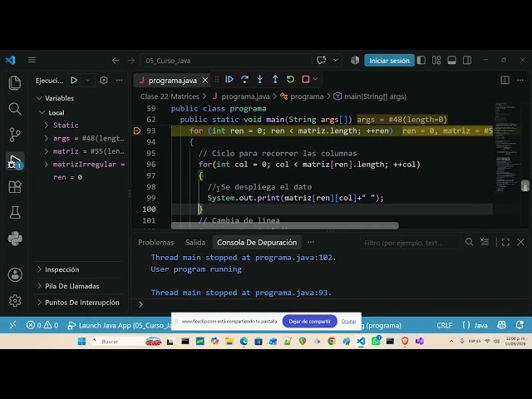This screenshot has height=399, width=532.
Task: Go back with the navigation arrow
Action: [x=116, y=61]
